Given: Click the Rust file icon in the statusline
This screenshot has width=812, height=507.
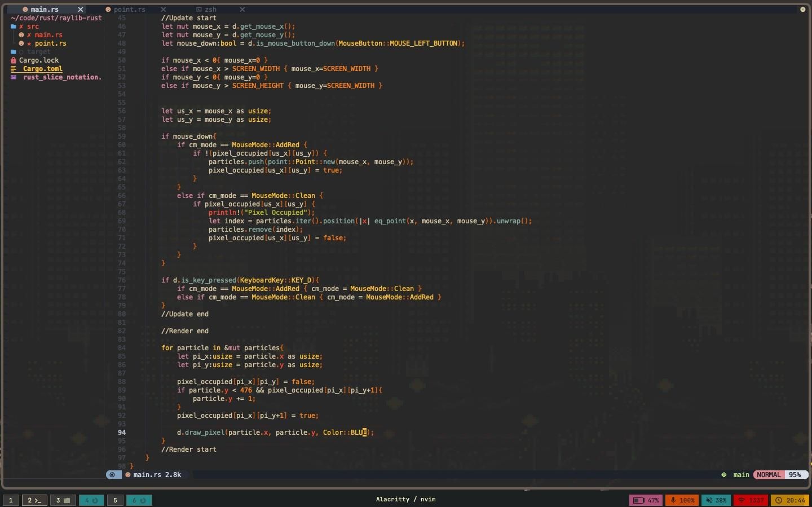Looking at the screenshot, I should pyautogui.click(x=128, y=475).
